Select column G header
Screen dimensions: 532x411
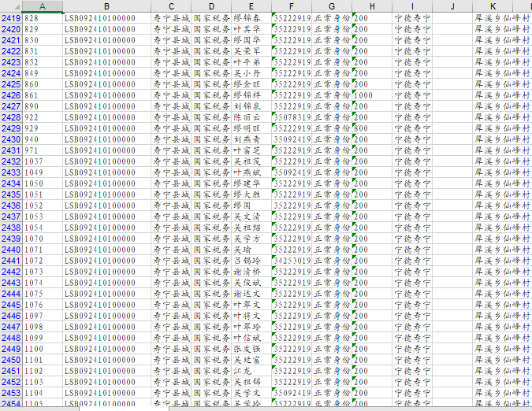pos(332,6)
